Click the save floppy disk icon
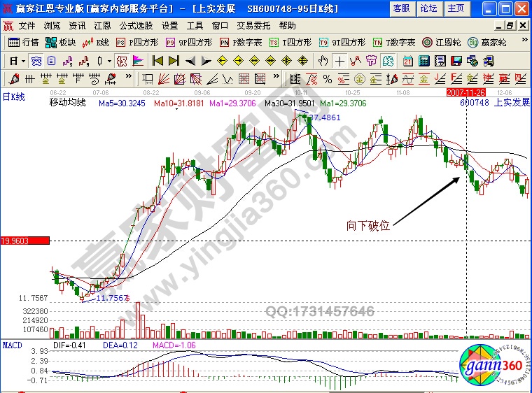The width and height of the screenshot is (532, 393). [456, 61]
